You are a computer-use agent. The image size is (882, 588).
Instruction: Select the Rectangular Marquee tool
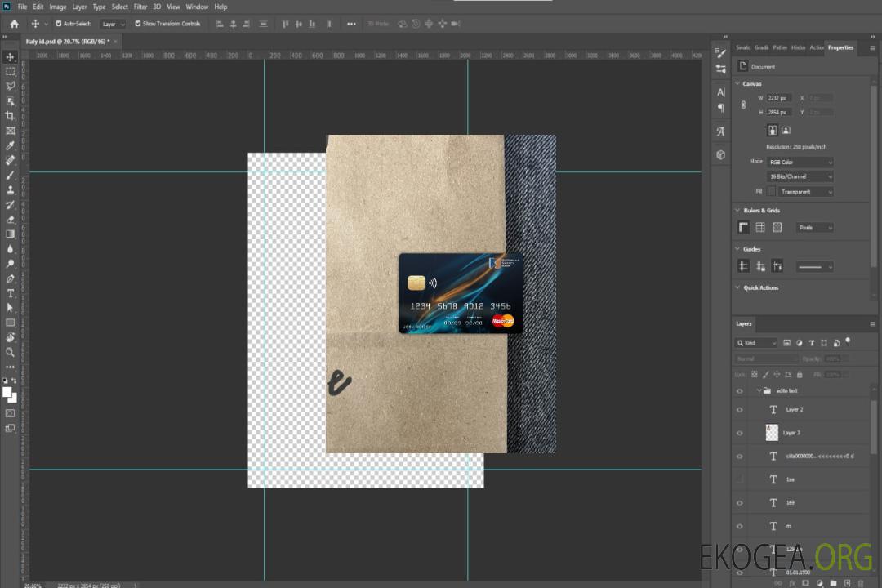(11, 71)
